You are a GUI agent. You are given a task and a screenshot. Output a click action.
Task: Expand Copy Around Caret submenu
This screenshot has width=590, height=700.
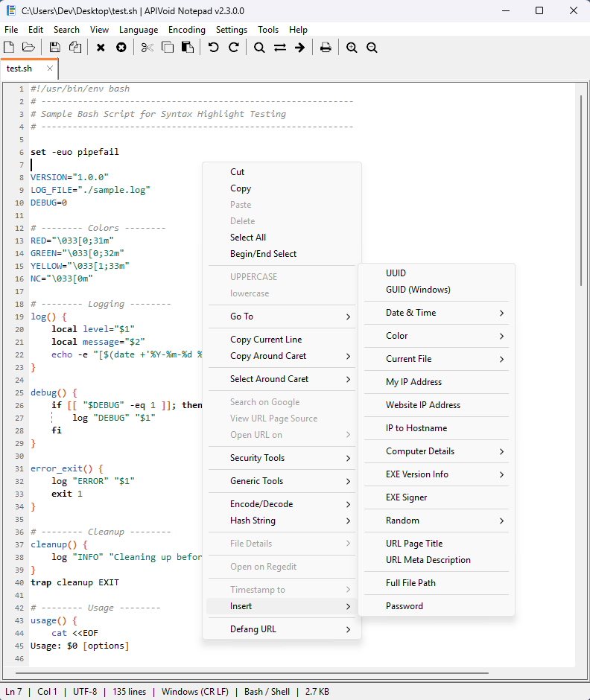tap(282, 356)
